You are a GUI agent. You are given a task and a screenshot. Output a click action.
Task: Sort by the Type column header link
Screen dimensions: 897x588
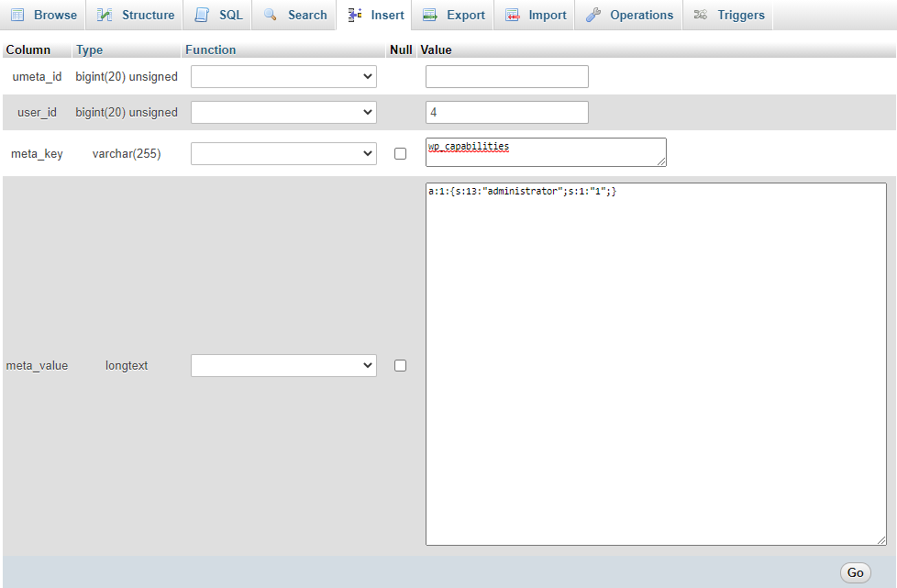coord(89,50)
